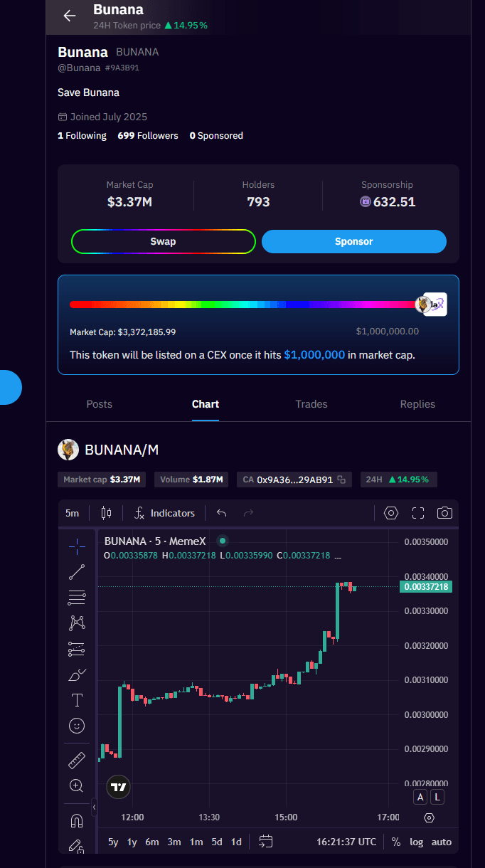Open the 699 Followers list
Viewport: 485px width, 868px height.
(x=148, y=135)
